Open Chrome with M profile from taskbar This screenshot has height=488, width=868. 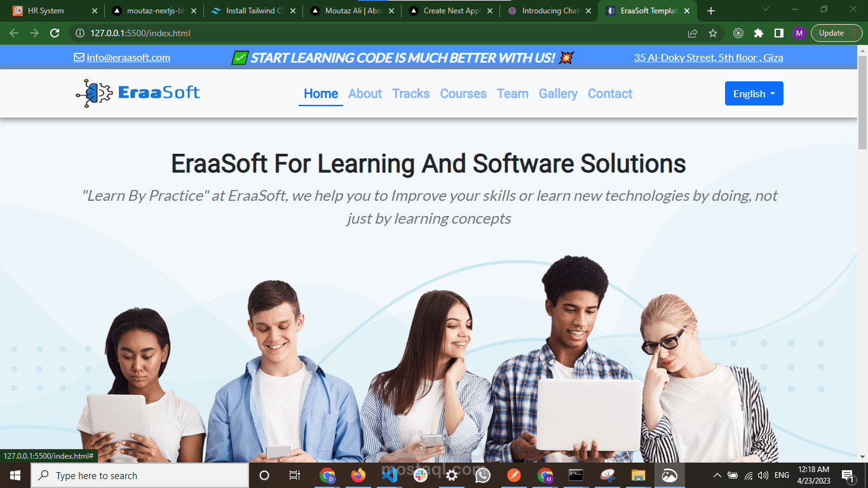click(545, 475)
